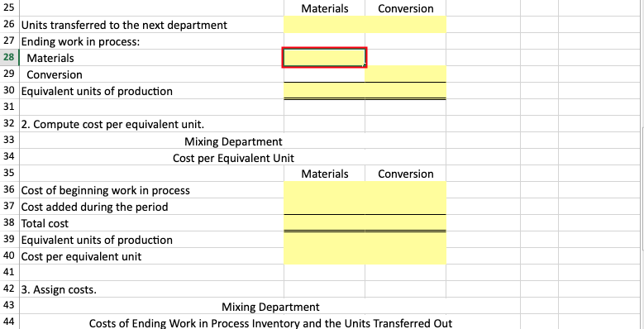Click Conversion cell for Cost per equivalent unit
The width and height of the screenshot is (644, 329).
[405, 256]
